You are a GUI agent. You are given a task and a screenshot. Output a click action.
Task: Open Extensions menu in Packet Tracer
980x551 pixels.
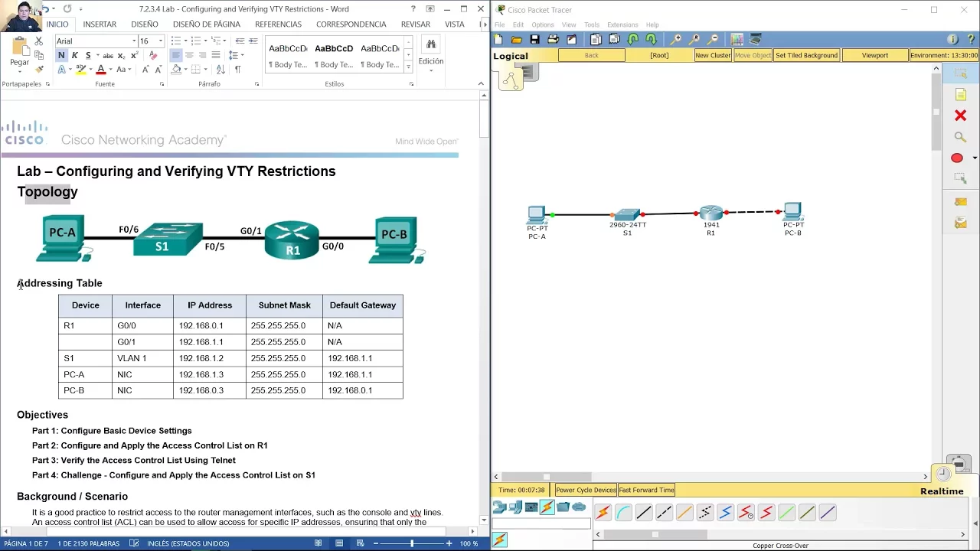click(x=622, y=24)
